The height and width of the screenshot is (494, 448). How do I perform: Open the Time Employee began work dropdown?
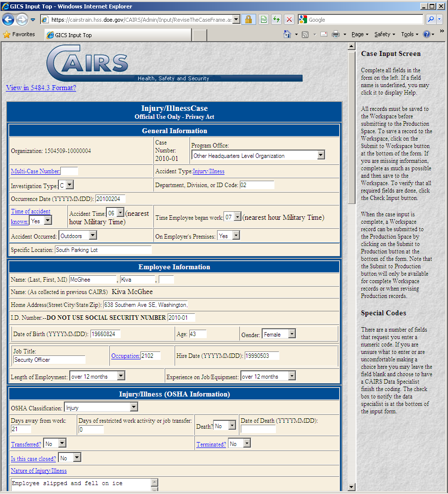[x=238, y=217]
